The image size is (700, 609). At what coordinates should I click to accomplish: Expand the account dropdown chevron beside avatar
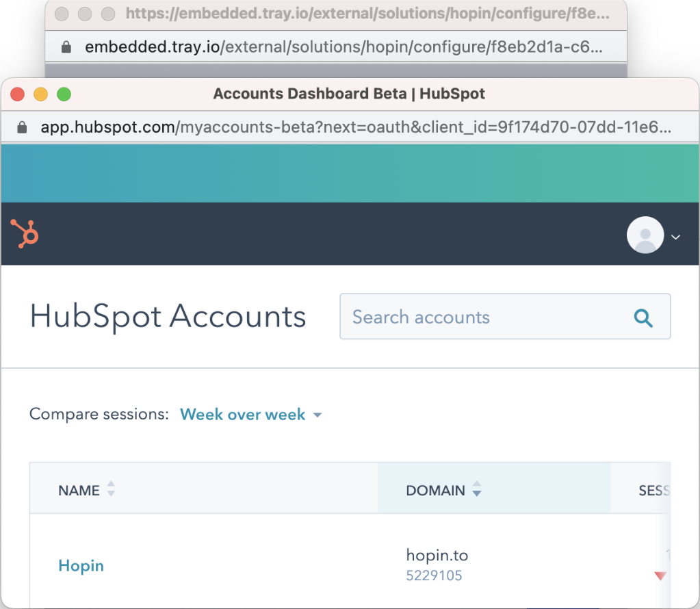(x=676, y=237)
